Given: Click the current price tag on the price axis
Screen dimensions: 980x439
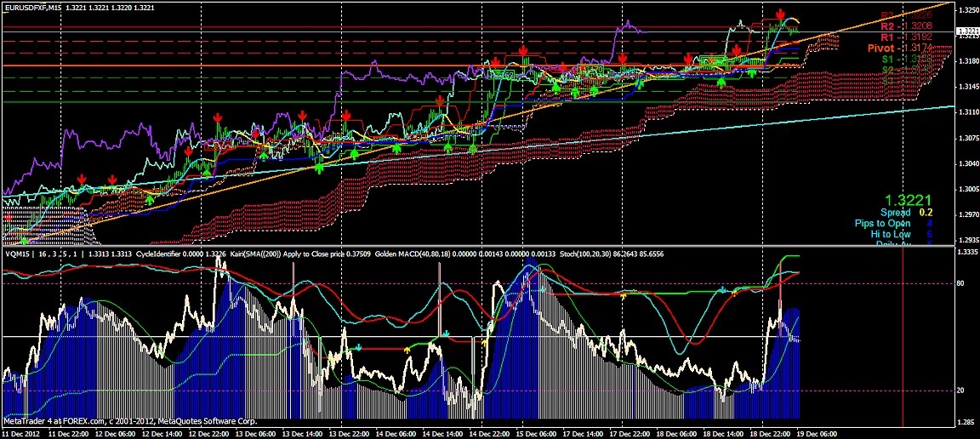Looking at the screenshot, I should (x=966, y=32).
